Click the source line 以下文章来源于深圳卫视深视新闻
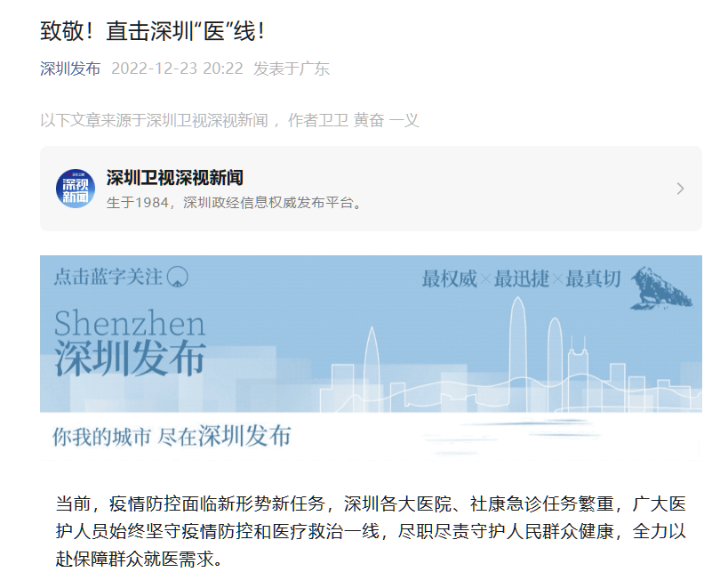This screenshot has height=572, width=728. click(x=154, y=120)
